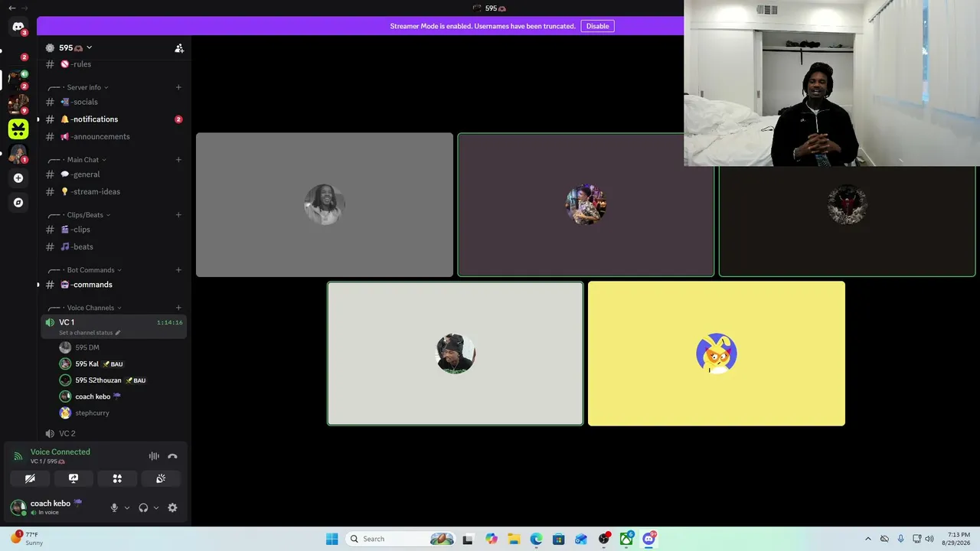Deafen with the headphones icon

pos(143,507)
